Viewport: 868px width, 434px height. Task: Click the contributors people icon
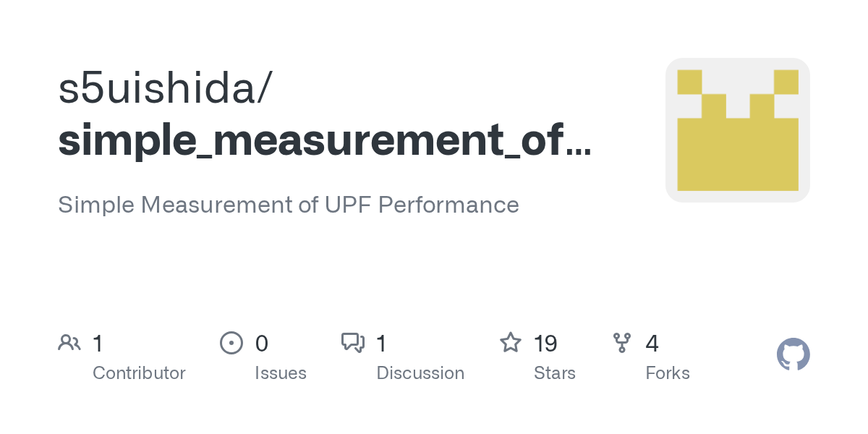tap(69, 343)
